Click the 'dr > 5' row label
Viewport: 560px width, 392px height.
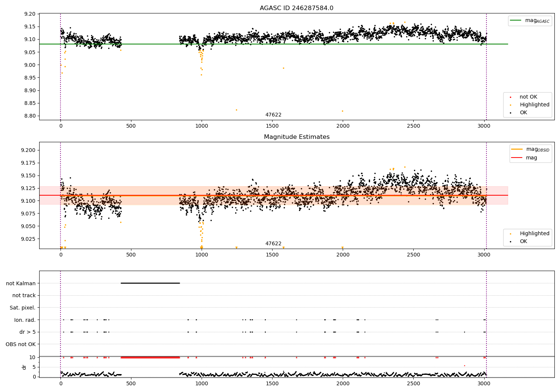28,332
